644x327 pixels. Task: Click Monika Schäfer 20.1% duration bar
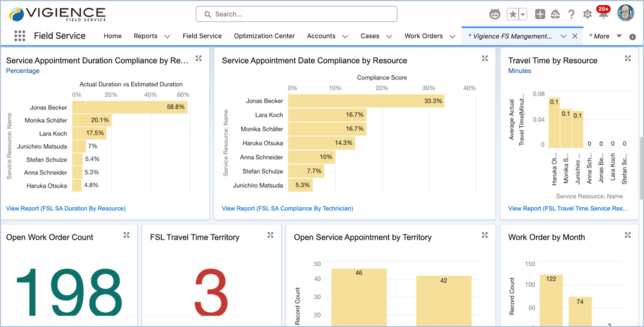[x=92, y=120]
